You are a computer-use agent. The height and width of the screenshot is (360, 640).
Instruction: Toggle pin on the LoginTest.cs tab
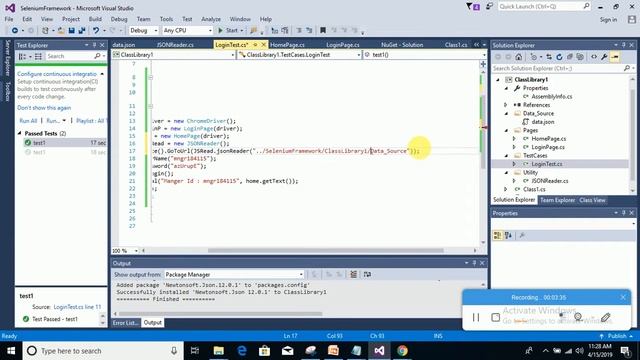pyautogui.click(x=255, y=44)
